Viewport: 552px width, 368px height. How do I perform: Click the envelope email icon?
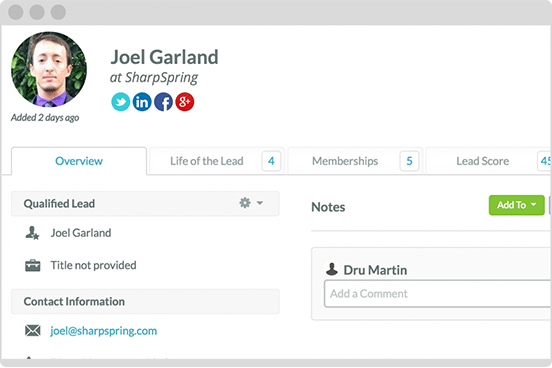tap(33, 331)
